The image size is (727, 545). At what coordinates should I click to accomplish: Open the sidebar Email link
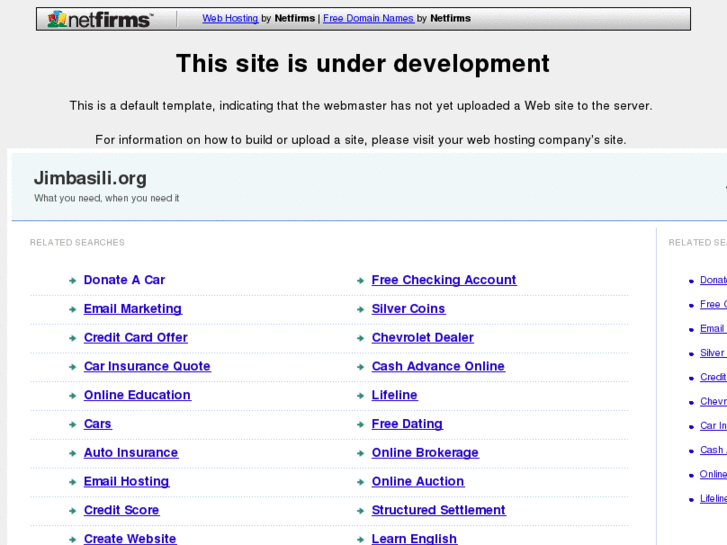pyautogui.click(x=712, y=328)
